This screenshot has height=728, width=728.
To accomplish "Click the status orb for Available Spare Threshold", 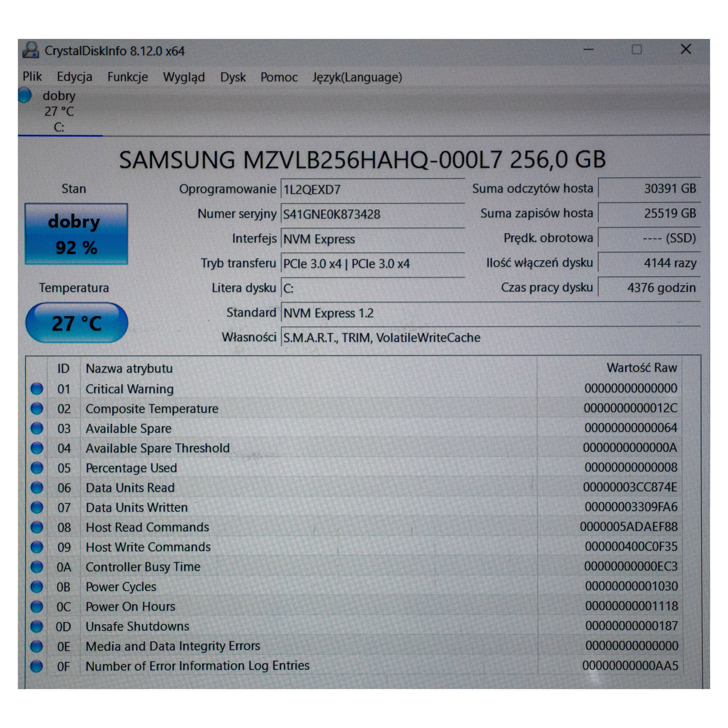I will coord(36,448).
